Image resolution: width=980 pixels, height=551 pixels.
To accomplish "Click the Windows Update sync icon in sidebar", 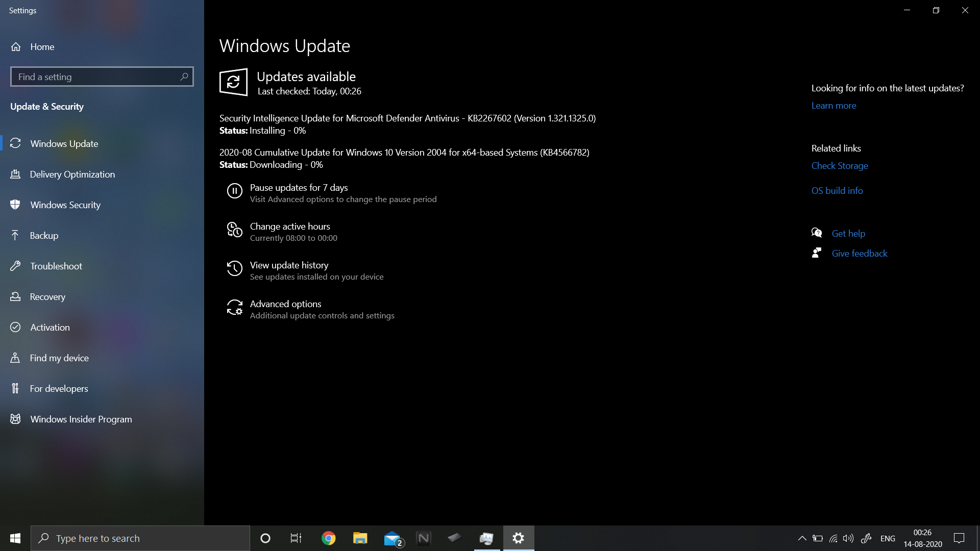I will coord(16,143).
